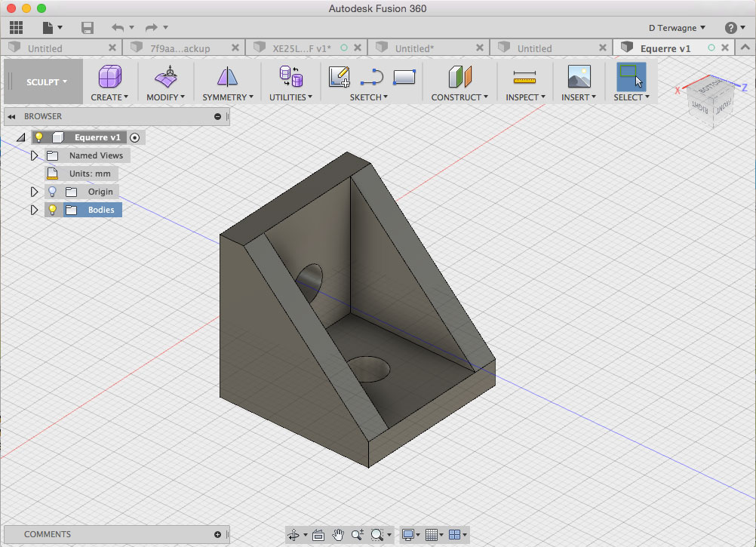Toggle visibility bulb of Origin folder
The image size is (756, 547).
coord(52,192)
